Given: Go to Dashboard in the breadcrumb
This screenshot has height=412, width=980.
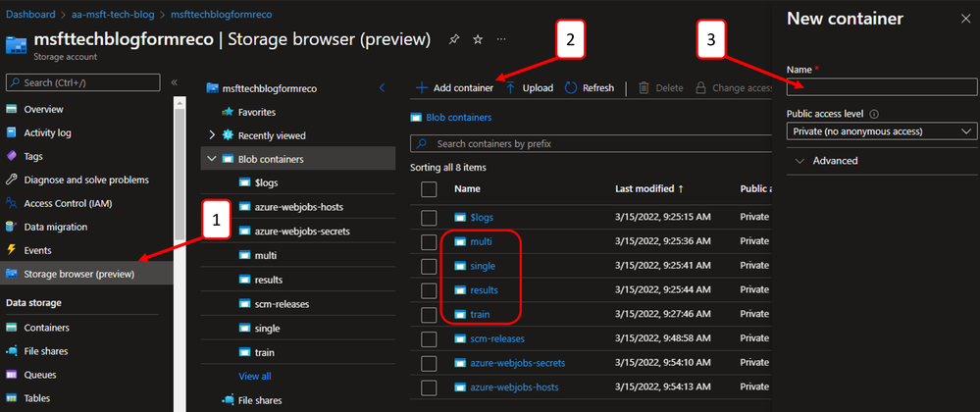Looking at the screenshot, I should [x=30, y=14].
